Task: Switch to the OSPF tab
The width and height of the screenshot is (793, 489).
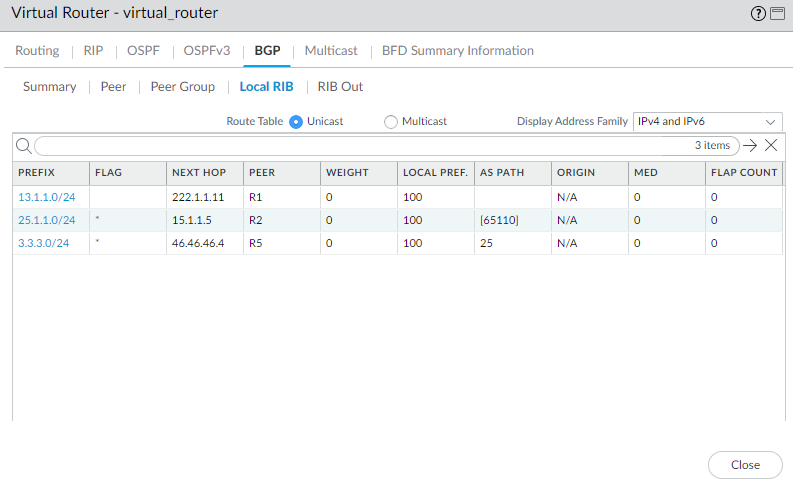Action: click(x=143, y=50)
